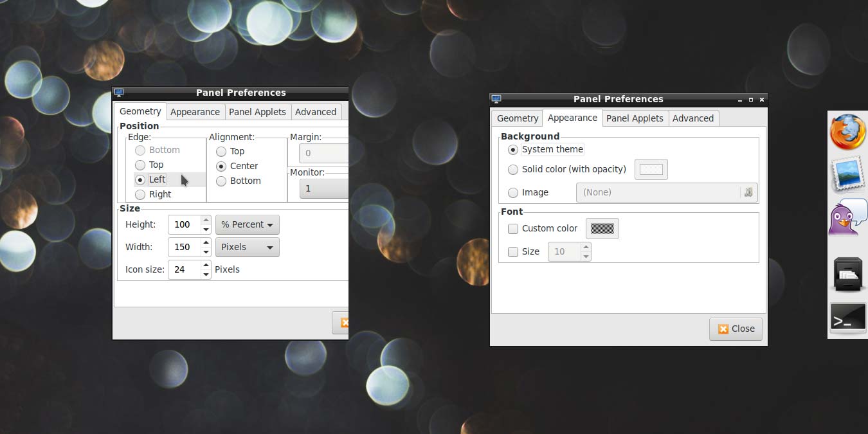The image size is (868, 434).
Task: Enable Custom color for the panel font
Action: (x=513, y=228)
